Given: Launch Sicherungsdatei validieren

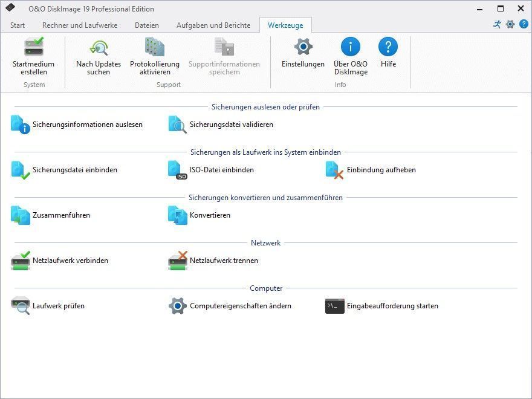Looking at the screenshot, I should pyautogui.click(x=221, y=125).
